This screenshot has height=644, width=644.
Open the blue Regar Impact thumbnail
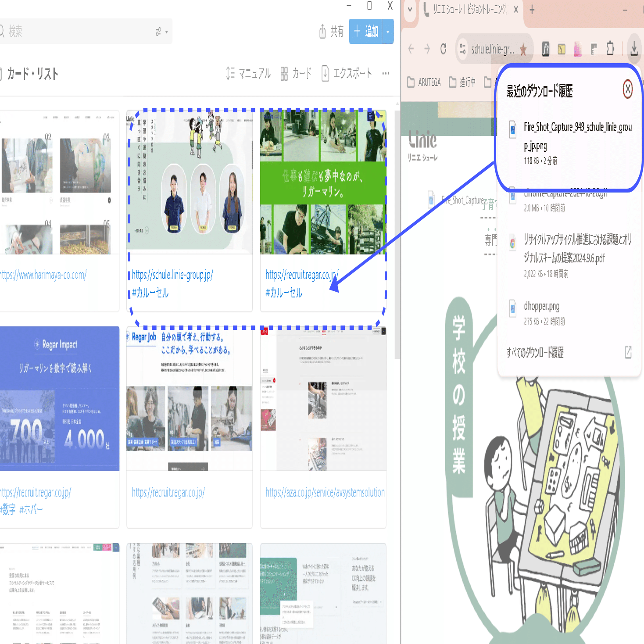[59, 399]
